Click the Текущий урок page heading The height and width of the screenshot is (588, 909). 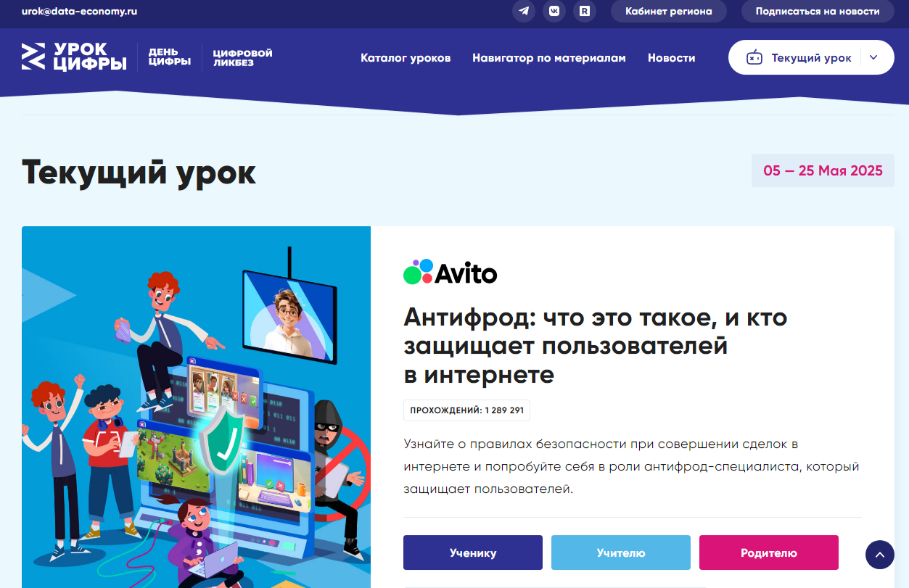(139, 173)
